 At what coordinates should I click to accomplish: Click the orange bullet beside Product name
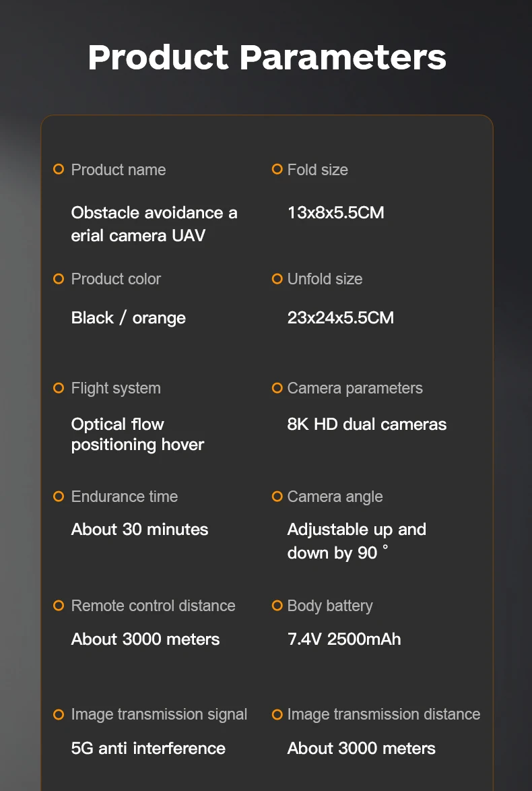coord(59,170)
